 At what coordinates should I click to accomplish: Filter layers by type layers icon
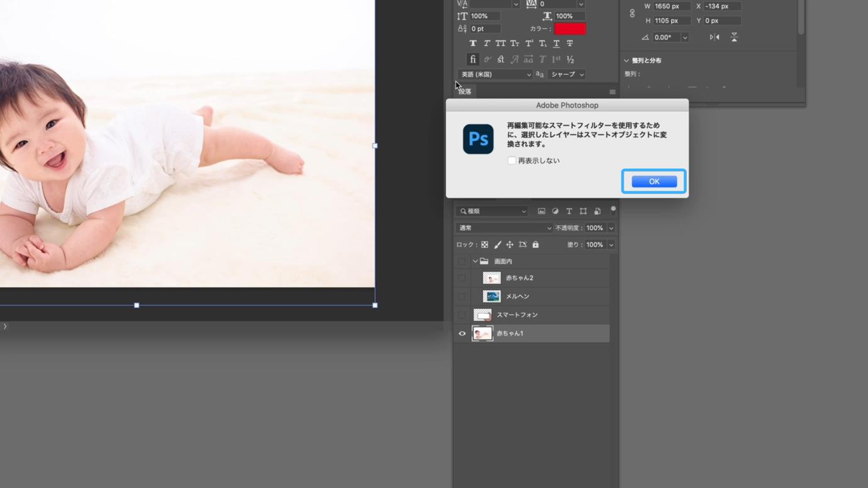(x=569, y=211)
